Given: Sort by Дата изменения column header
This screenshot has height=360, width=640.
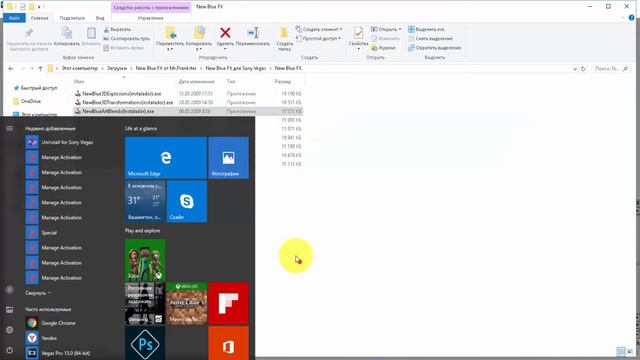Looking at the screenshot, I should coord(196,82).
